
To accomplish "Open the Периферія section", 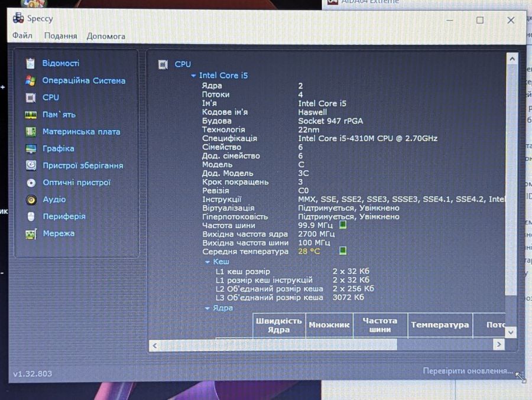I will [64, 216].
